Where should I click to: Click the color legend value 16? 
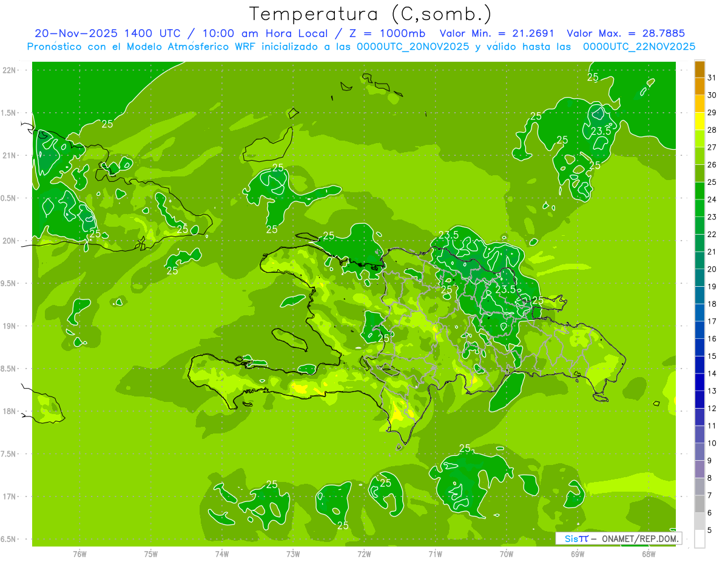click(x=712, y=339)
